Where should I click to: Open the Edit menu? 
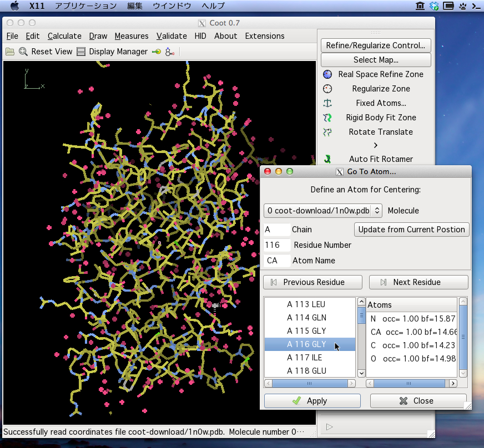pyautogui.click(x=32, y=36)
